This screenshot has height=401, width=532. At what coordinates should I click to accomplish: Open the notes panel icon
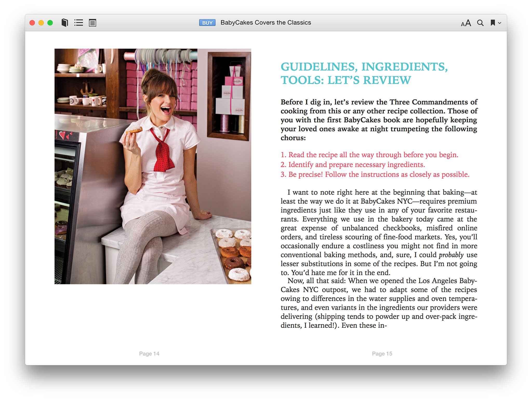pos(92,23)
